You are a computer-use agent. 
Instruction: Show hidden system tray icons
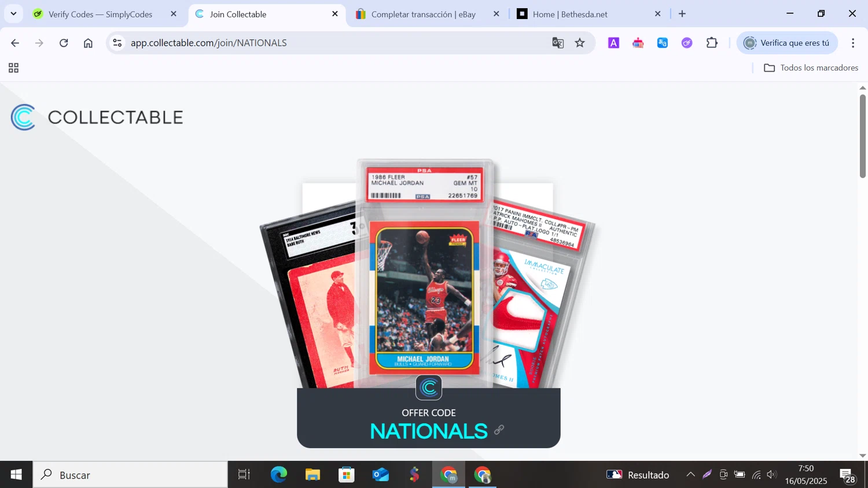click(690, 475)
